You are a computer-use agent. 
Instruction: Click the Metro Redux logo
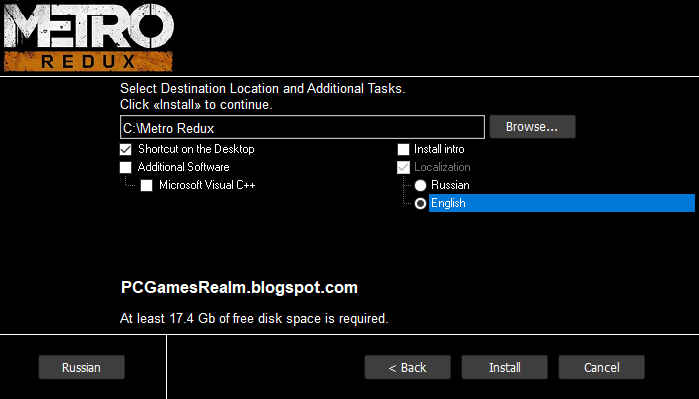(88, 37)
